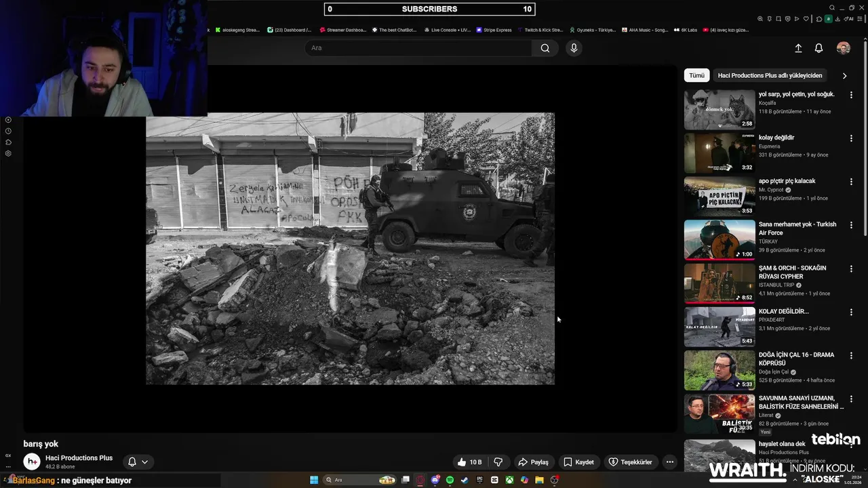The width and height of the screenshot is (868, 488).
Task: Click the taskbar clock showing 20:24
Action: tap(852, 480)
